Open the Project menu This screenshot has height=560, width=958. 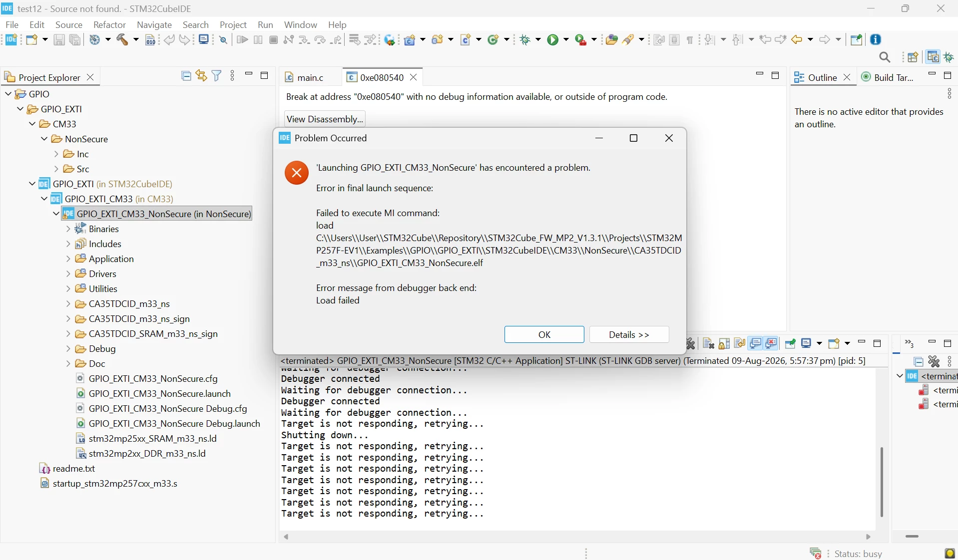click(x=233, y=24)
